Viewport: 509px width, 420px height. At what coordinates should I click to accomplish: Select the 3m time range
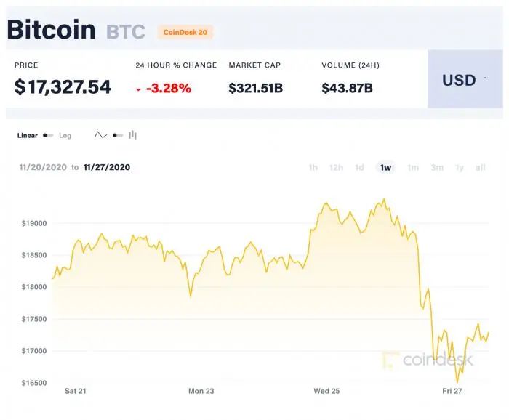[x=436, y=167]
